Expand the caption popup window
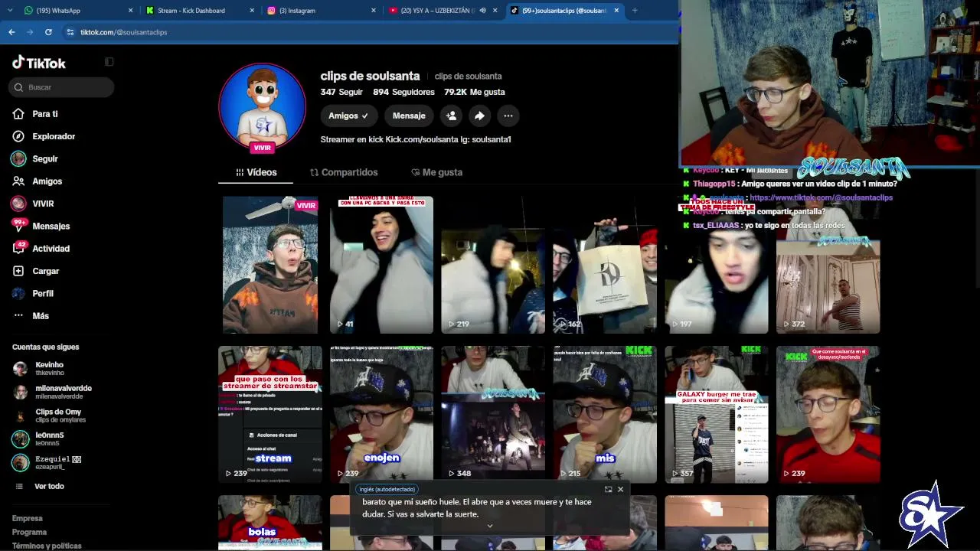 point(608,489)
